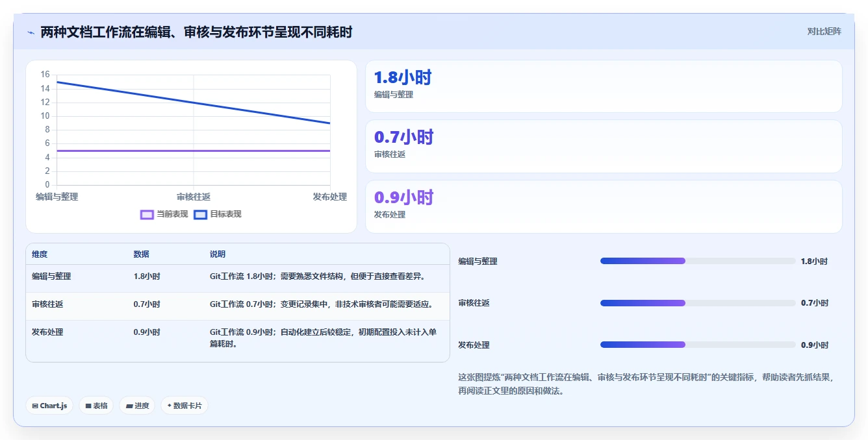
Task: Click the 进度 tag chip
Action: (137, 406)
